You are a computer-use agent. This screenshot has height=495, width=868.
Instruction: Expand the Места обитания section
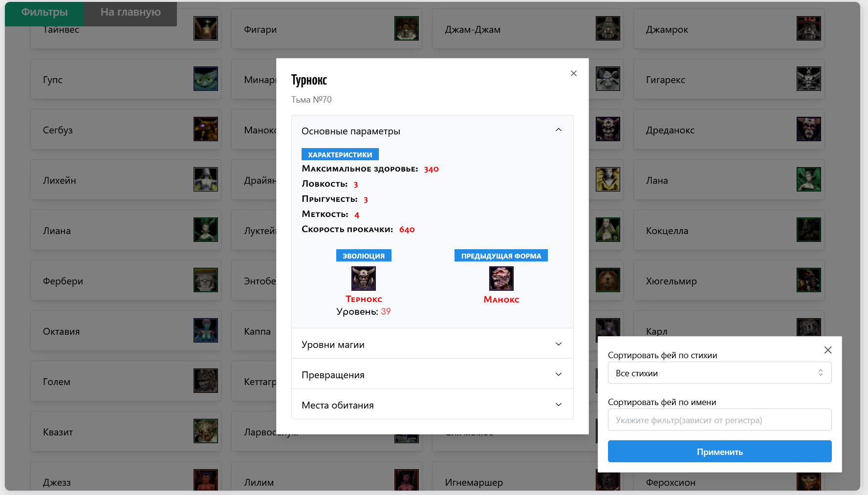pyautogui.click(x=433, y=405)
